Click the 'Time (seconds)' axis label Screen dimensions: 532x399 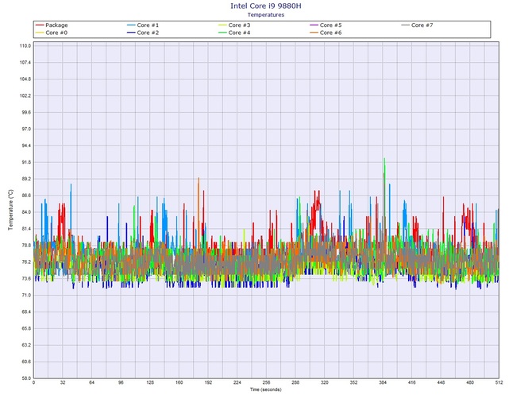(x=266, y=389)
